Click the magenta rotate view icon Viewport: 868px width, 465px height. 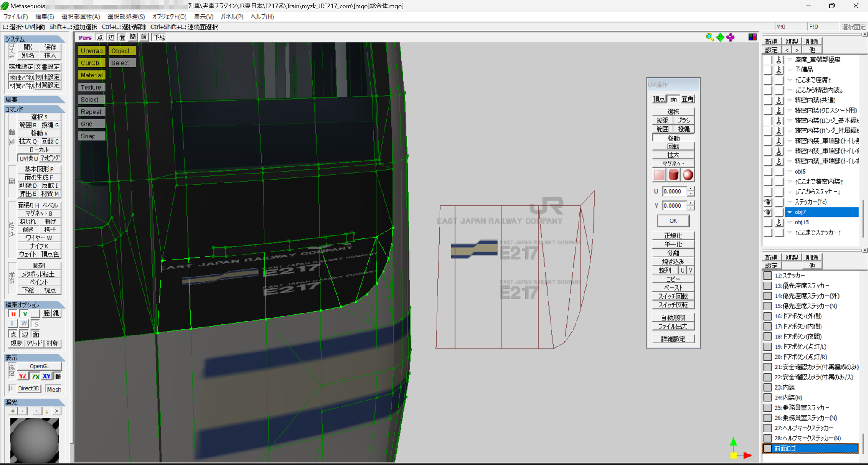(x=730, y=37)
